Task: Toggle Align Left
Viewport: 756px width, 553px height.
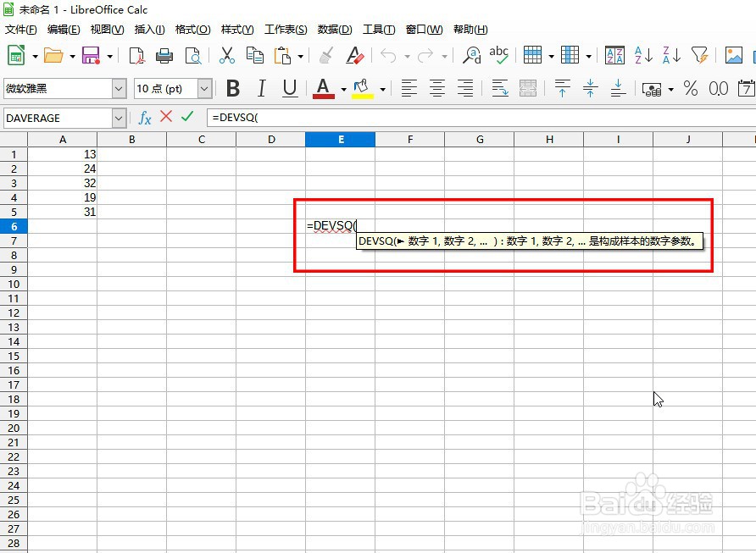Action: coord(409,89)
